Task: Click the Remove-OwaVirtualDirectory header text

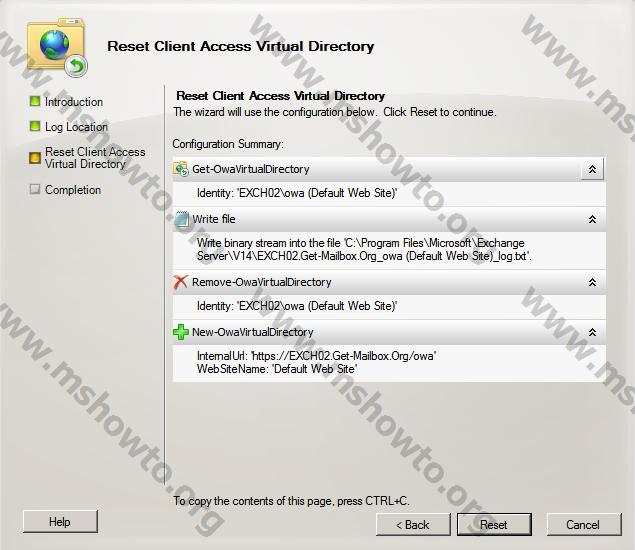Action: 262,282
